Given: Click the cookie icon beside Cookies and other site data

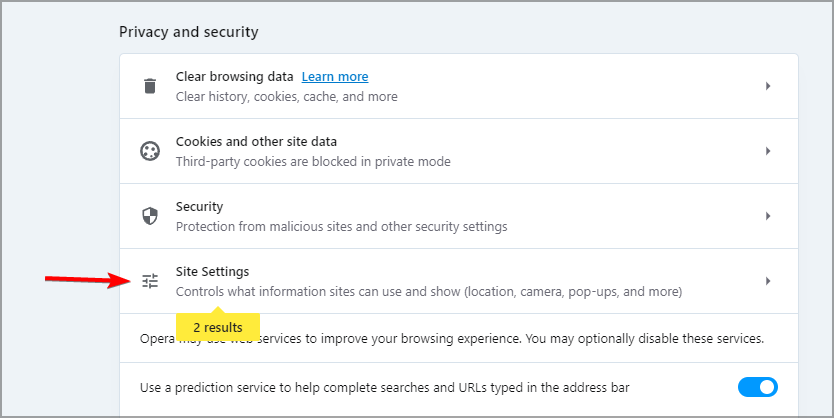Looking at the screenshot, I should tap(150, 151).
